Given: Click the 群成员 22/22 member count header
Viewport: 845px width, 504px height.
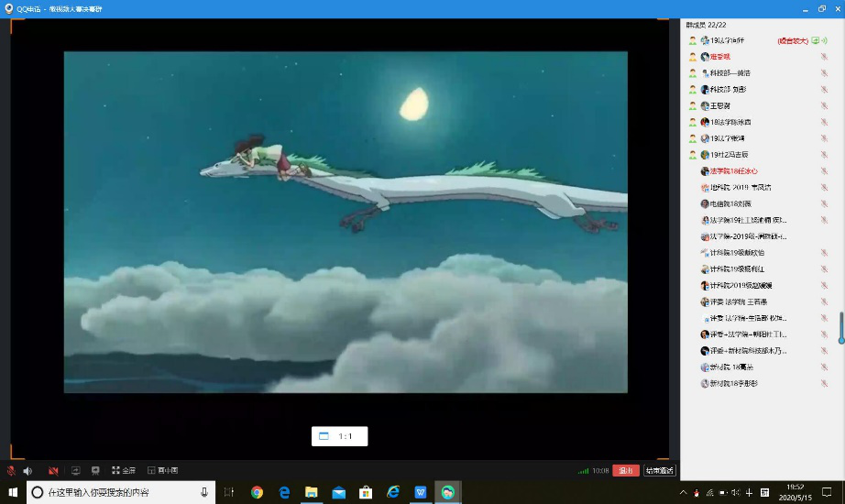Looking at the screenshot, I should point(706,25).
